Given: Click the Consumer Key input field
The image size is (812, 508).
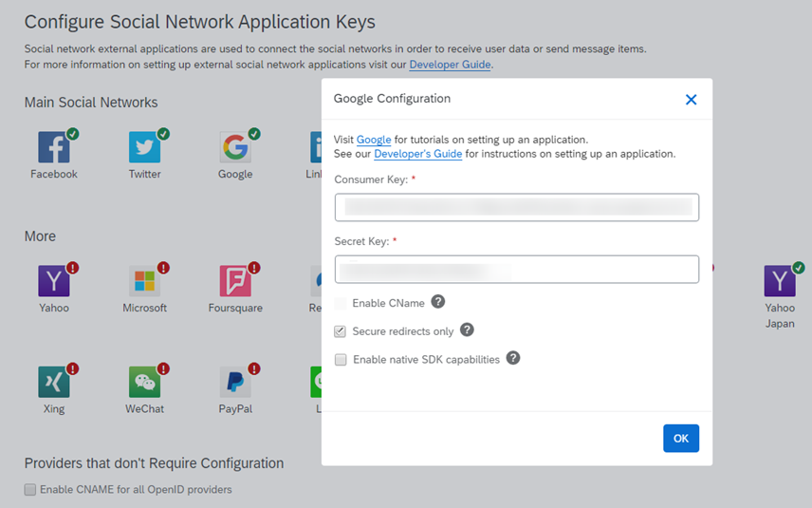Looking at the screenshot, I should click(x=517, y=207).
